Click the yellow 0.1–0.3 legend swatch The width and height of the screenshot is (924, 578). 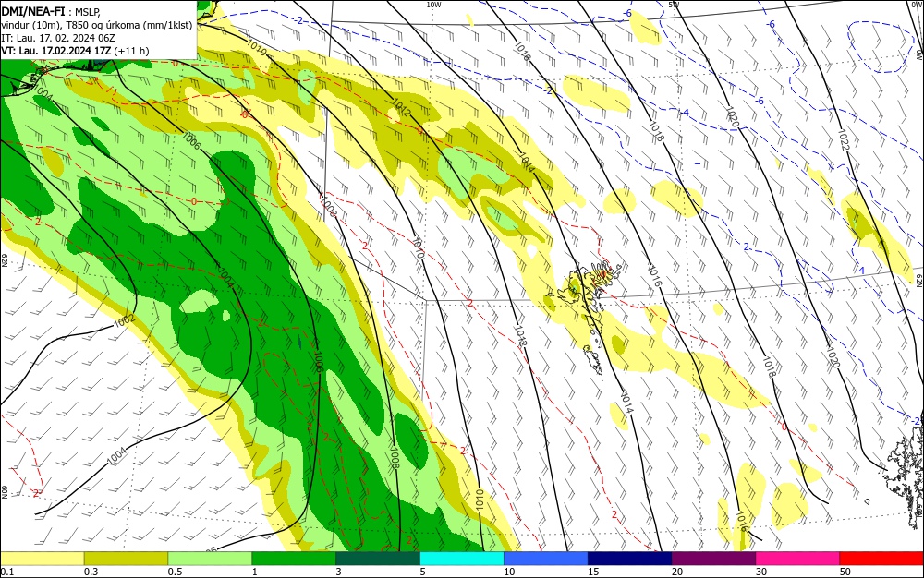point(42,559)
